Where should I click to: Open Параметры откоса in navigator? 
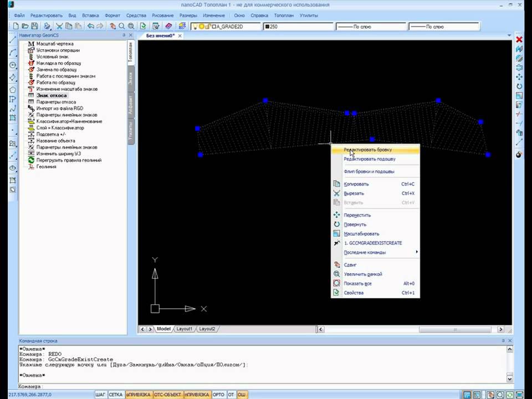point(56,102)
